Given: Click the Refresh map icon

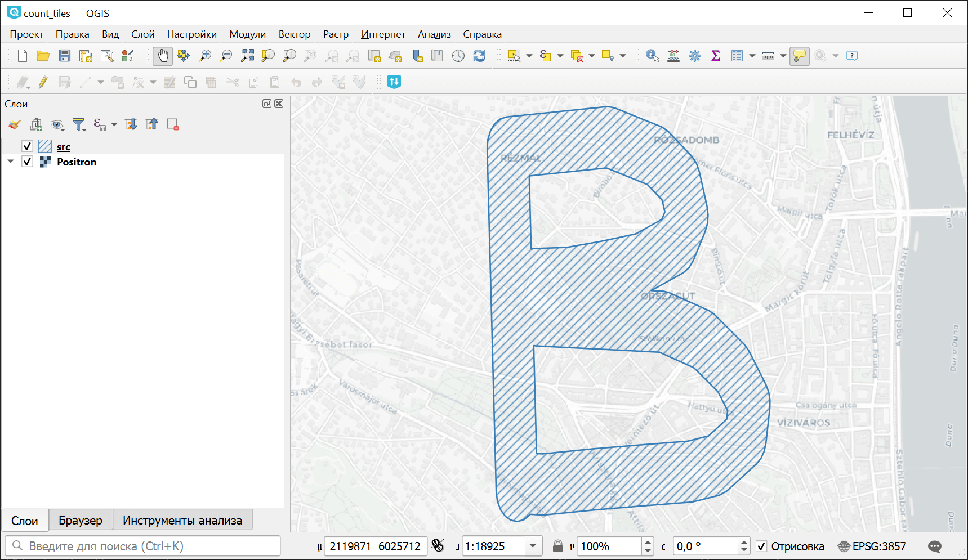Looking at the screenshot, I should (479, 56).
